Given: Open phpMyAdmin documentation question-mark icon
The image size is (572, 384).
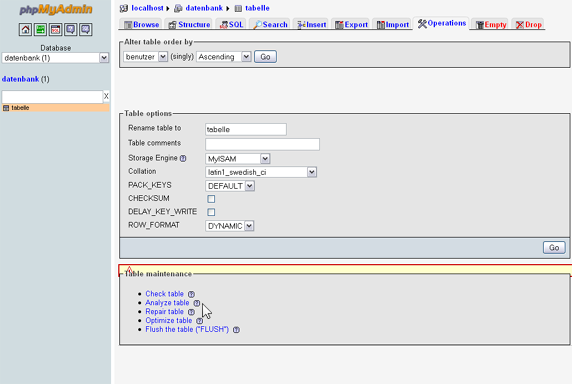Looking at the screenshot, I should (70, 30).
